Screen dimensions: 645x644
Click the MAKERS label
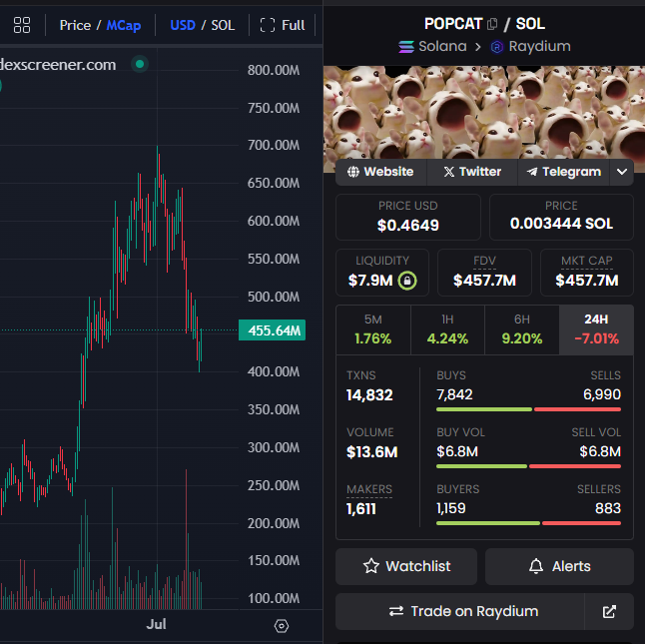pos(369,489)
